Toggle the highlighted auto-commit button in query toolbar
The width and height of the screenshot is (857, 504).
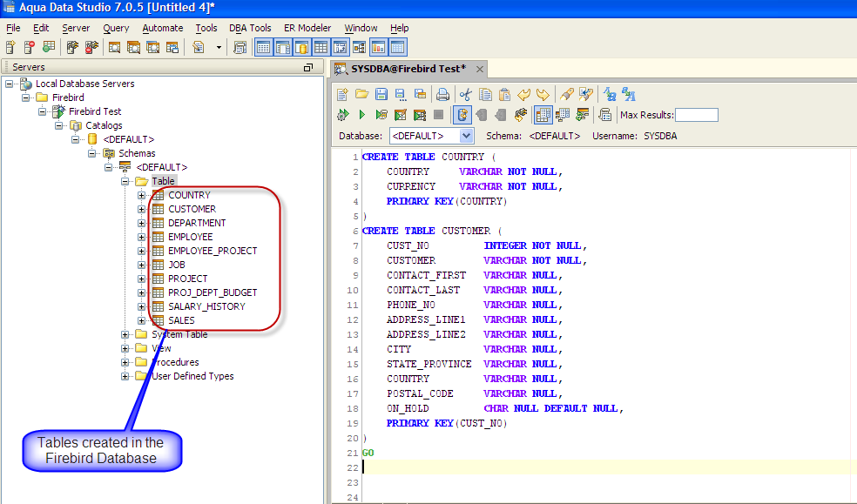[x=462, y=115]
